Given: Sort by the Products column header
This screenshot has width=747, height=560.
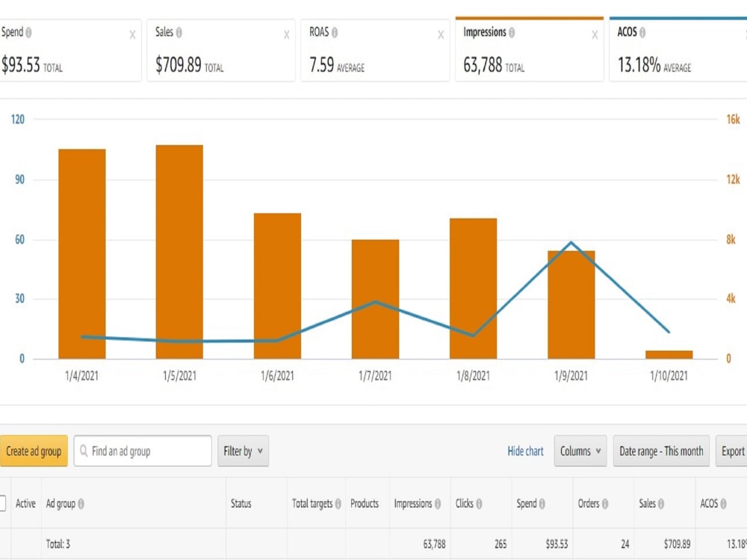Looking at the screenshot, I should click(x=365, y=503).
